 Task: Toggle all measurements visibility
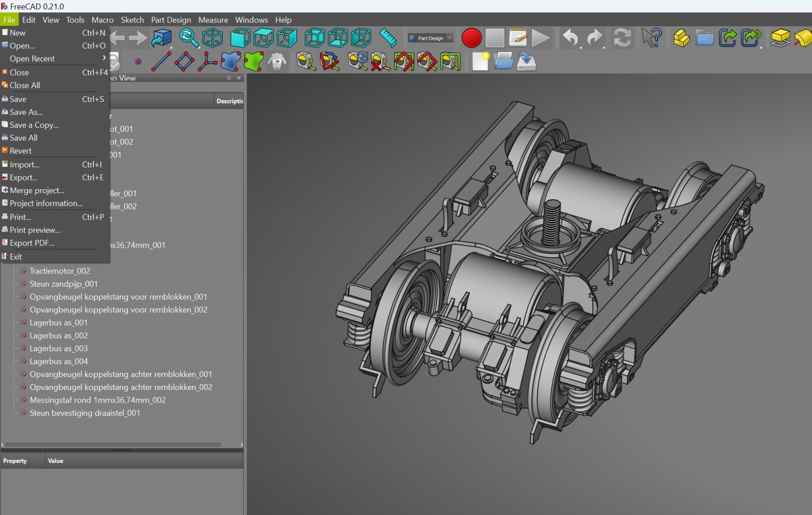point(404,62)
